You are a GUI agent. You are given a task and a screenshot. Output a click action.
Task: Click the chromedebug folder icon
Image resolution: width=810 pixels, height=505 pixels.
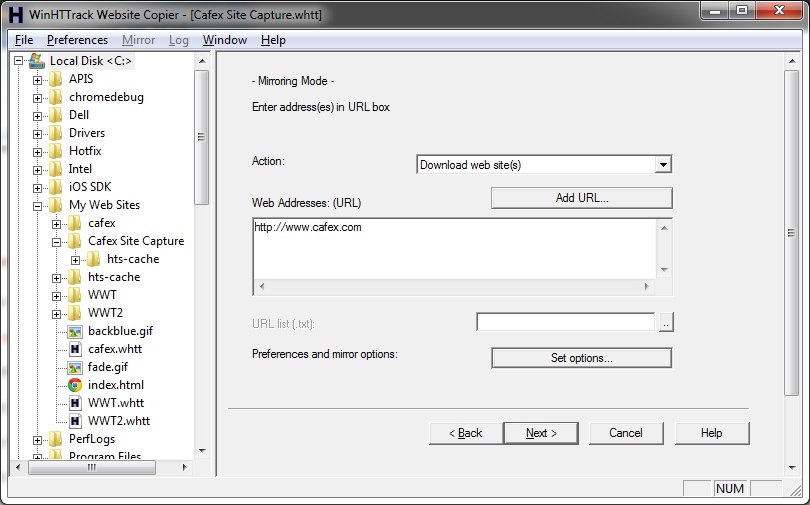point(55,97)
